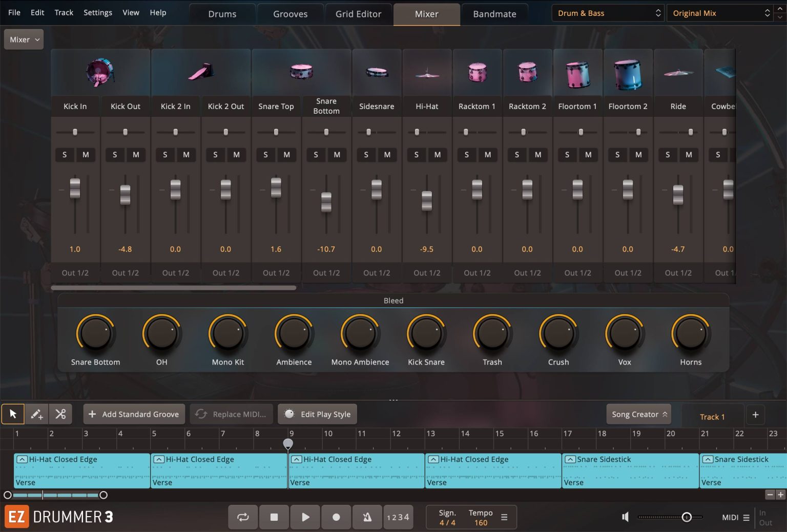The image size is (787, 532).
Task: Click the mixer horizontal scrollbar
Action: click(174, 288)
